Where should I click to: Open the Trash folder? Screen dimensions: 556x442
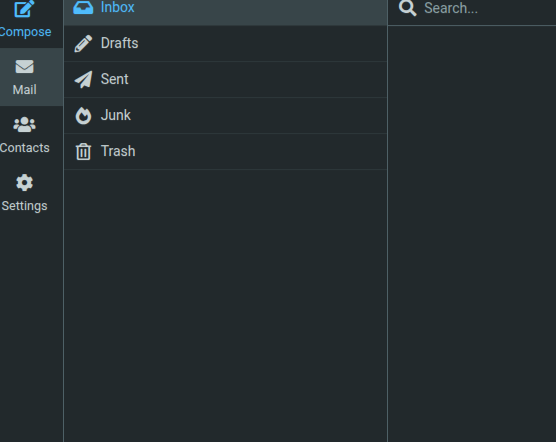pyautogui.click(x=225, y=152)
